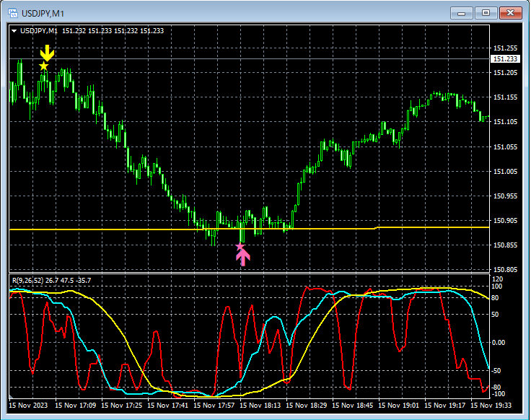The image size is (531, 420).
Task: Click the 150.805 price scale label
Action: (505, 270)
